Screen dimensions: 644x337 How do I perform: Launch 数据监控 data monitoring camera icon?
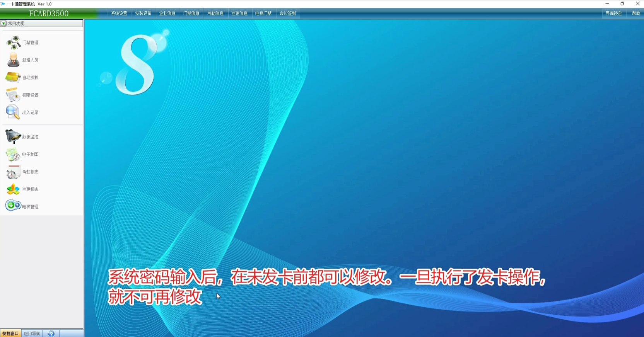[x=13, y=136]
